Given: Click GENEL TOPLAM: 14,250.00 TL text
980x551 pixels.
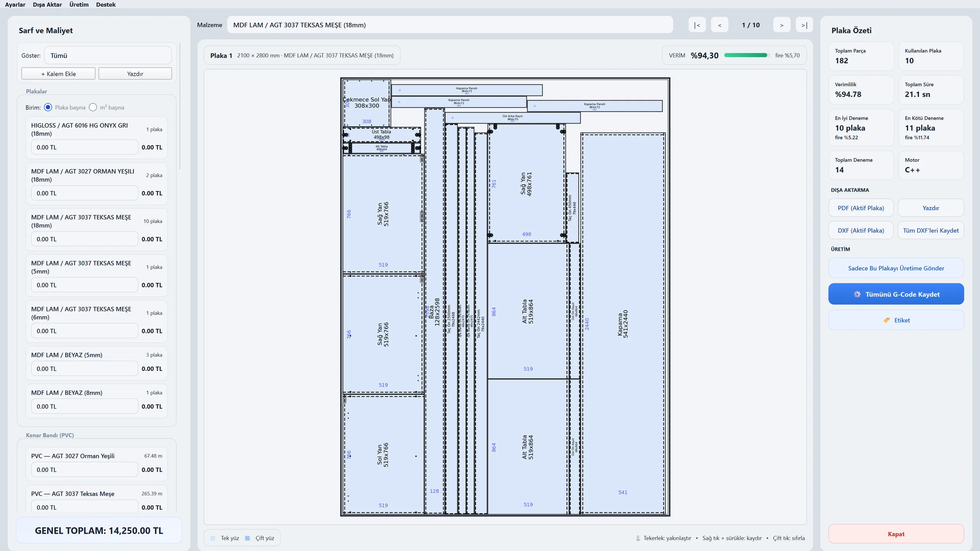Looking at the screenshot, I should click(99, 530).
